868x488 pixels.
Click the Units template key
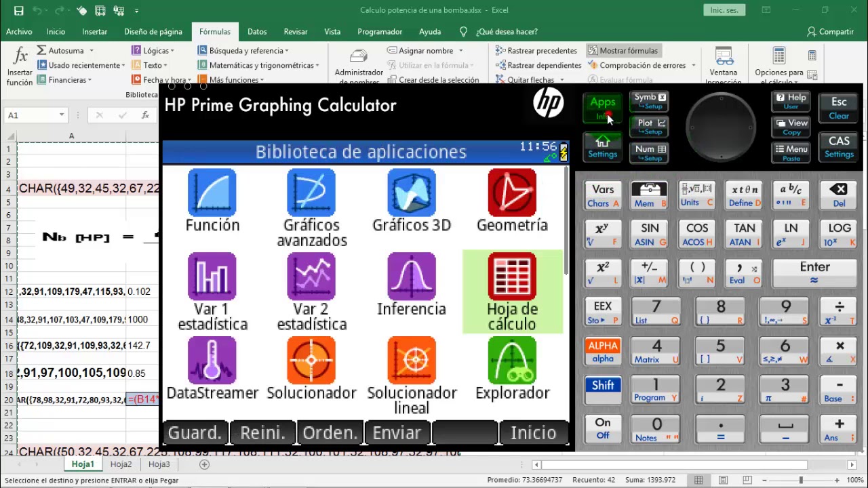point(696,196)
